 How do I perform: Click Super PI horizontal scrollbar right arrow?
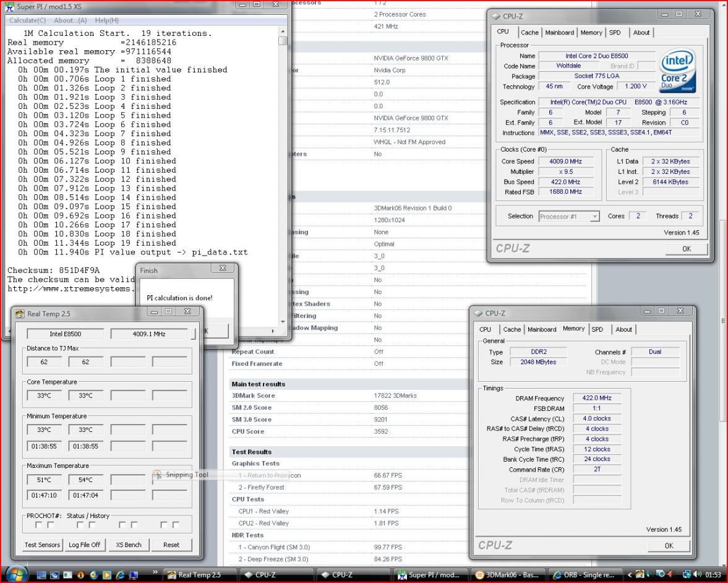pos(273,330)
